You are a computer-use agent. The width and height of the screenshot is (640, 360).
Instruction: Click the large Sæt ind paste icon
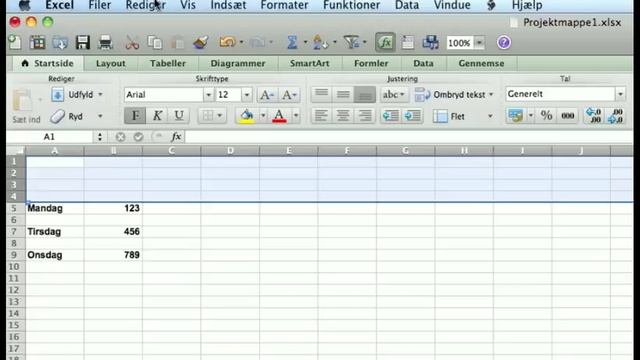click(22, 100)
